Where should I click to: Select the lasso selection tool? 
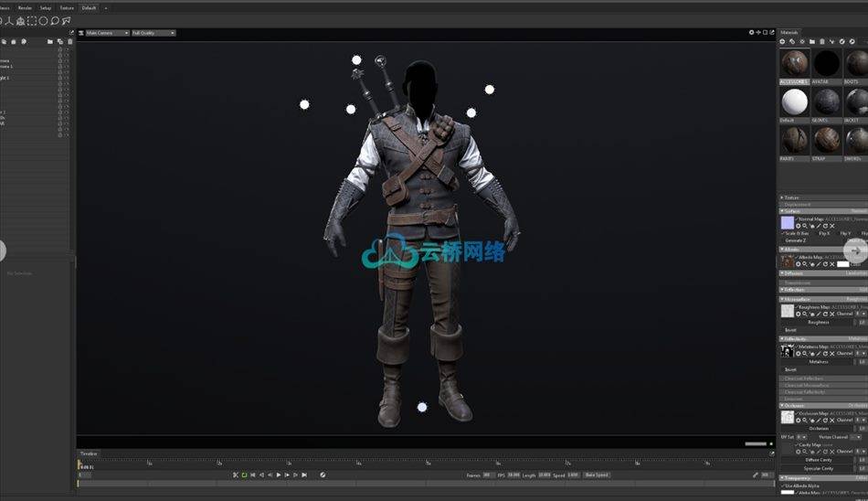coord(55,21)
